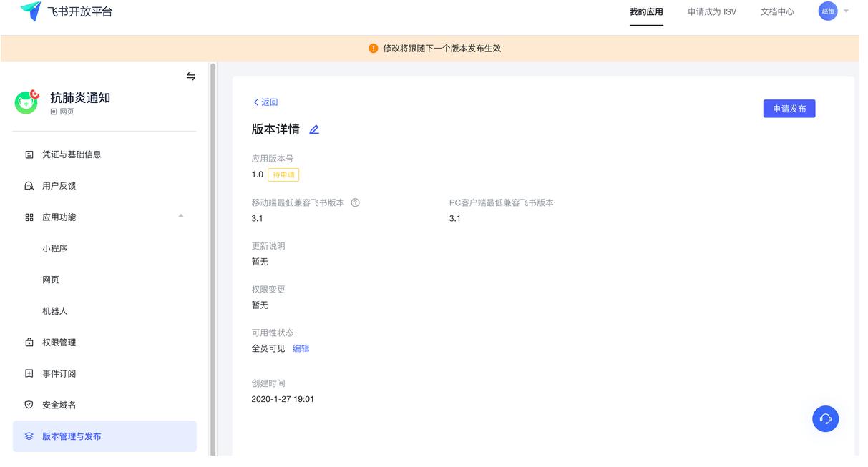
Task: Click the 凭证与基础信息 sidebar icon
Action: point(28,154)
